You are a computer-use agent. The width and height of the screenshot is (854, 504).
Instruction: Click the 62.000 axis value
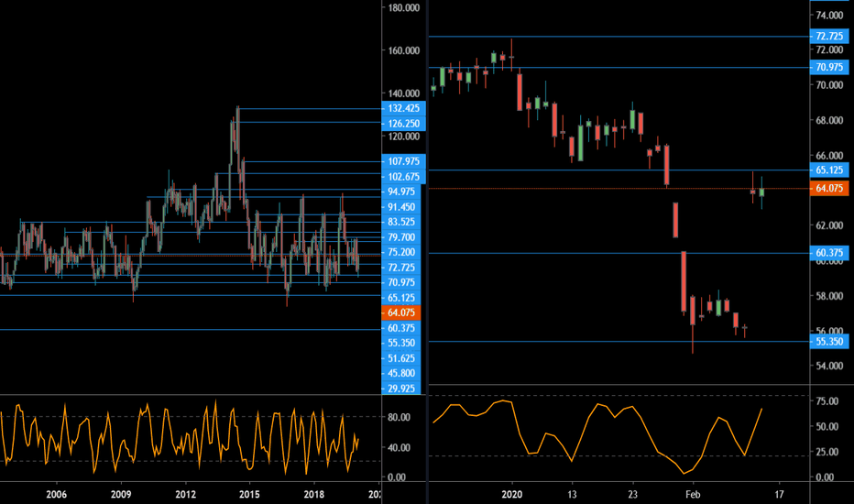click(829, 225)
